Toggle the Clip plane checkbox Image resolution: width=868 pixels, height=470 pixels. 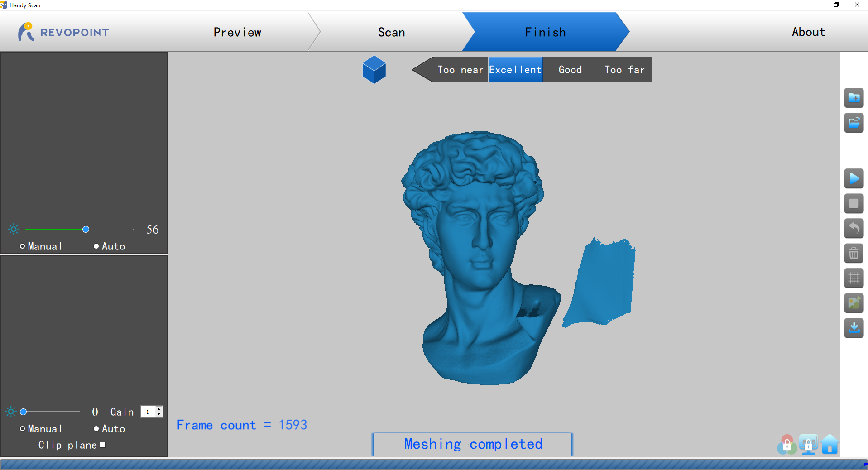pos(103,445)
